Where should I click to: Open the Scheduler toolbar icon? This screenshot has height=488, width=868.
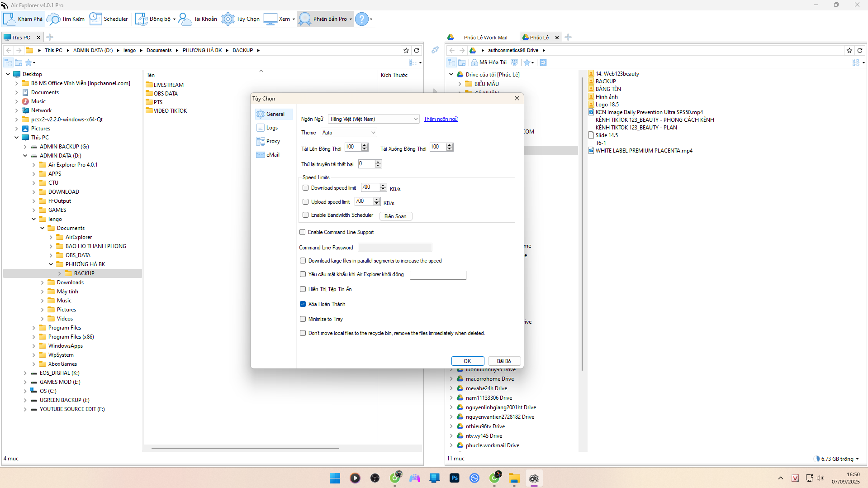point(96,19)
